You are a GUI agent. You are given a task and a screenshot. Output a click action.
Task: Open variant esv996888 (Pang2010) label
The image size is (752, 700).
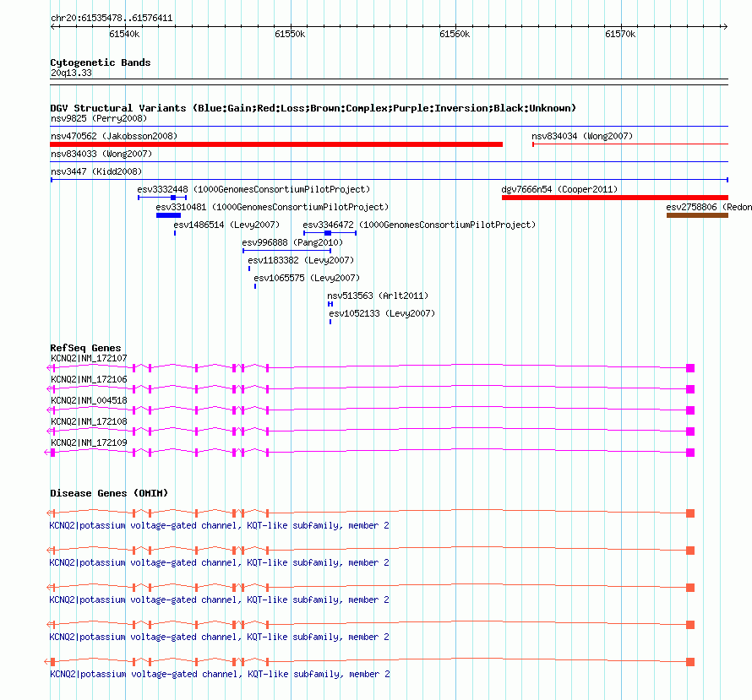(x=292, y=242)
